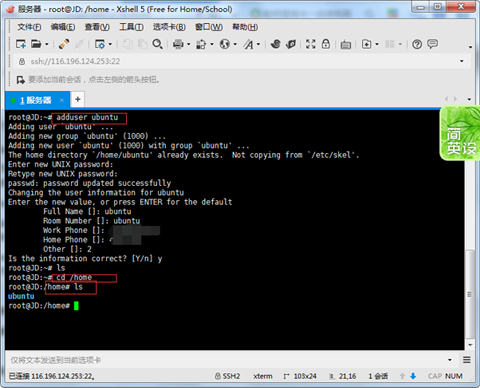Open the 帮助(H) menu
This screenshot has width=480, height=388.
coord(245,27)
